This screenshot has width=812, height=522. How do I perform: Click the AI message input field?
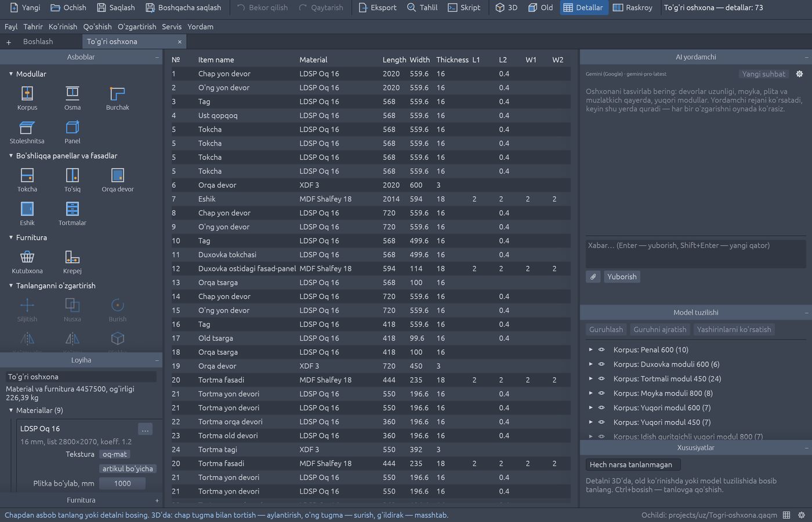click(x=695, y=253)
